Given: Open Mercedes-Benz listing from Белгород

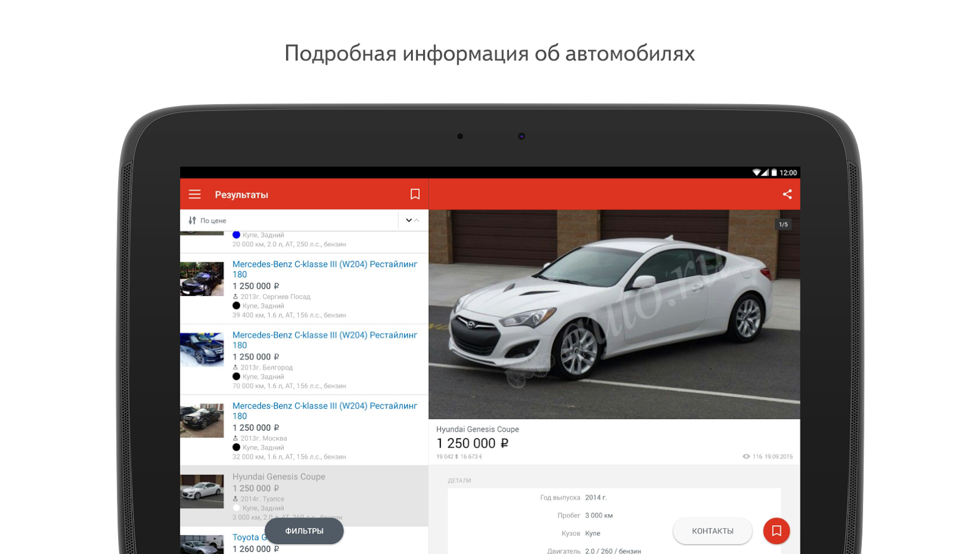Looking at the screenshot, I should click(304, 359).
